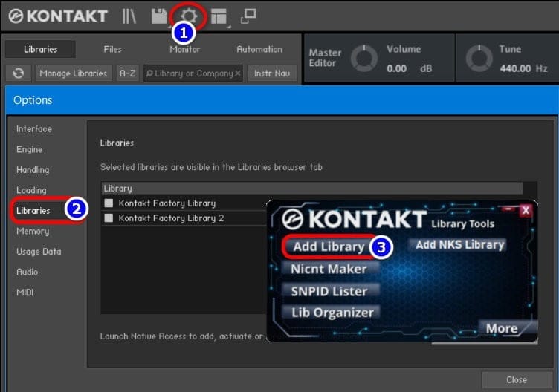Toggle A-Z library sorting
The width and height of the screenshot is (559, 392).
click(x=127, y=73)
